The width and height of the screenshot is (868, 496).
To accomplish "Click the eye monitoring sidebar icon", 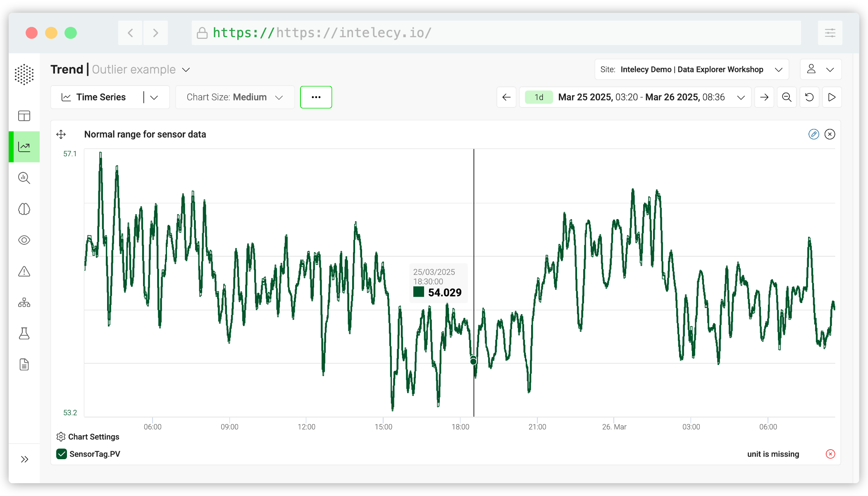I will click(x=24, y=240).
